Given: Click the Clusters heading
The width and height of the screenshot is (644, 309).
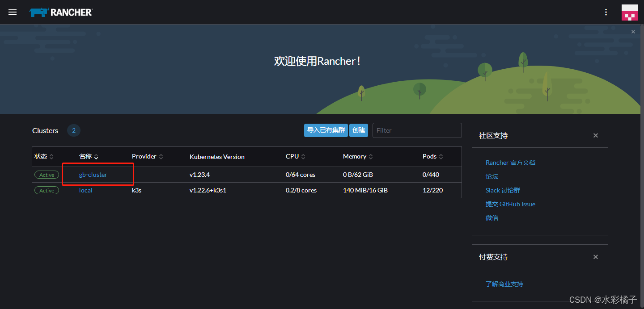Looking at the screenshot, I should [x=45, y=130].
